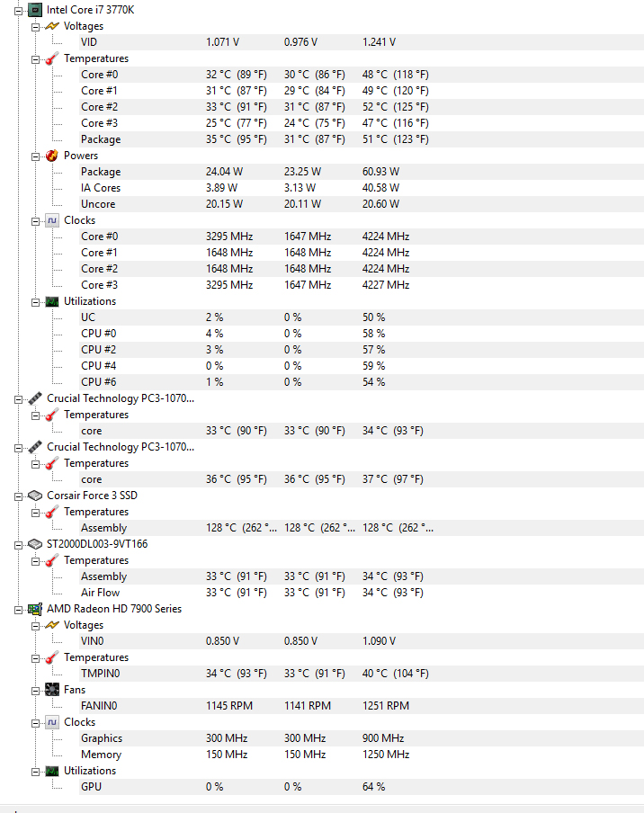Collapse the AMD Radeon HD 7900 Series node
644x813 pixels.
coord(19,609)
